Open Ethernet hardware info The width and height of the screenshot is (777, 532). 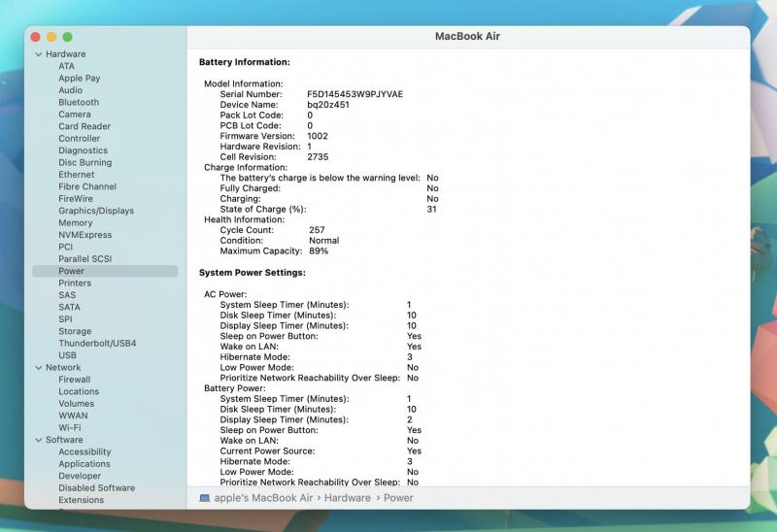coord(77,175)
